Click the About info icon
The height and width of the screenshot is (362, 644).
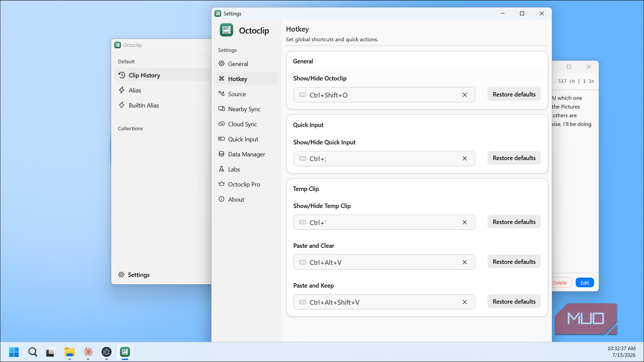tap(222, 199)
